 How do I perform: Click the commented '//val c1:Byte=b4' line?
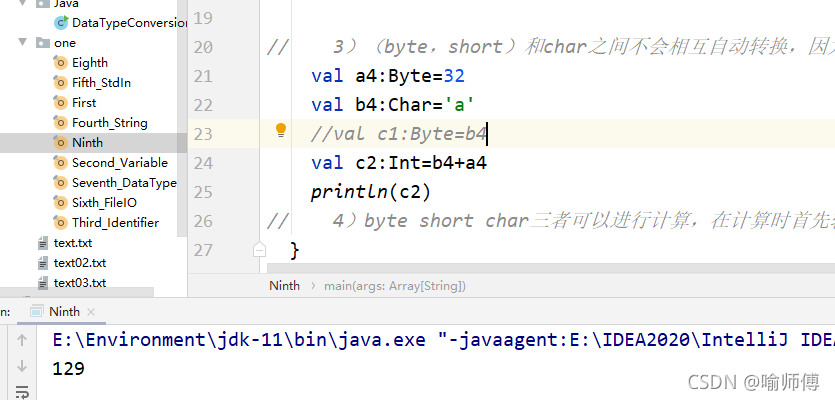pyautogui.click(x=399, y=134)
